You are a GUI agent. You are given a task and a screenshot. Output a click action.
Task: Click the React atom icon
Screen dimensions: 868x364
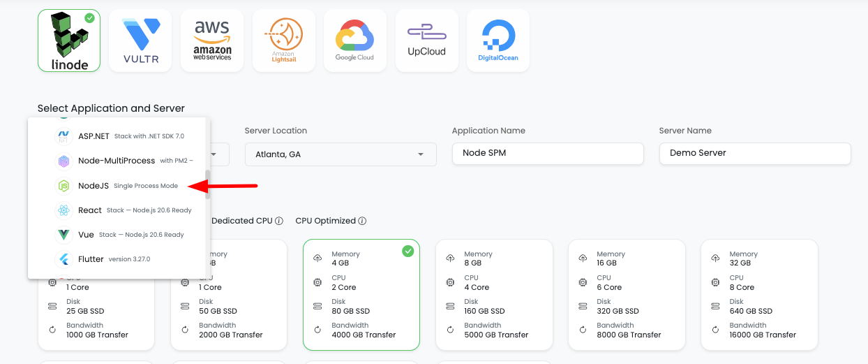coord(63,210)
